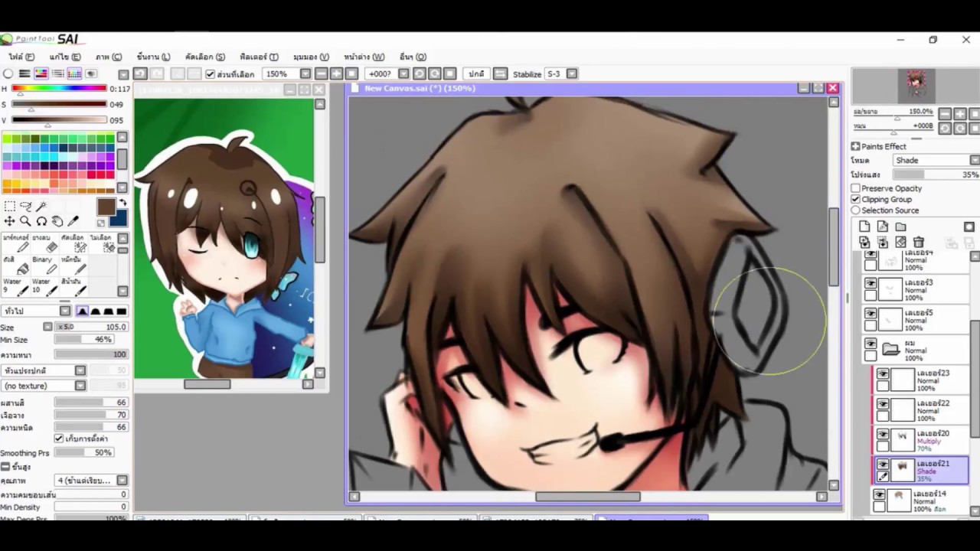Viewport: 980px width, 551px height.
Task: Uncheck Clipping Group checkbox
Action: (x=856, y=199)
